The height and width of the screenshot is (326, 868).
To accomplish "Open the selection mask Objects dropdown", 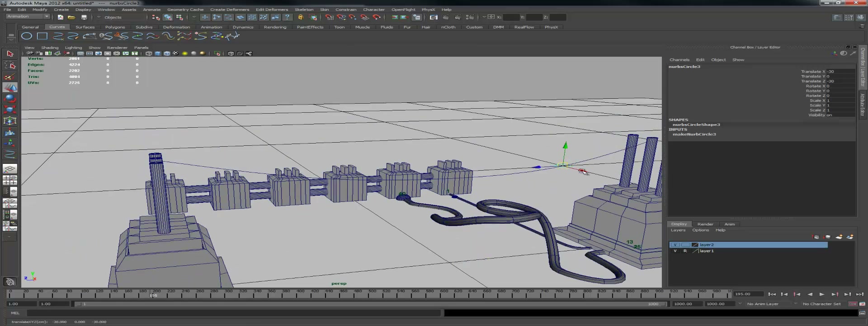I will 99,17.
